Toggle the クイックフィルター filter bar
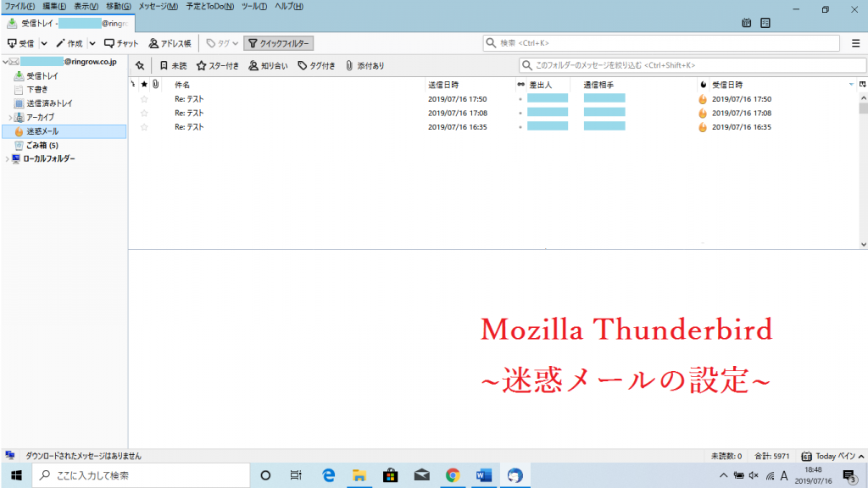This screenshot has width=868, height=488. (278, 42)
